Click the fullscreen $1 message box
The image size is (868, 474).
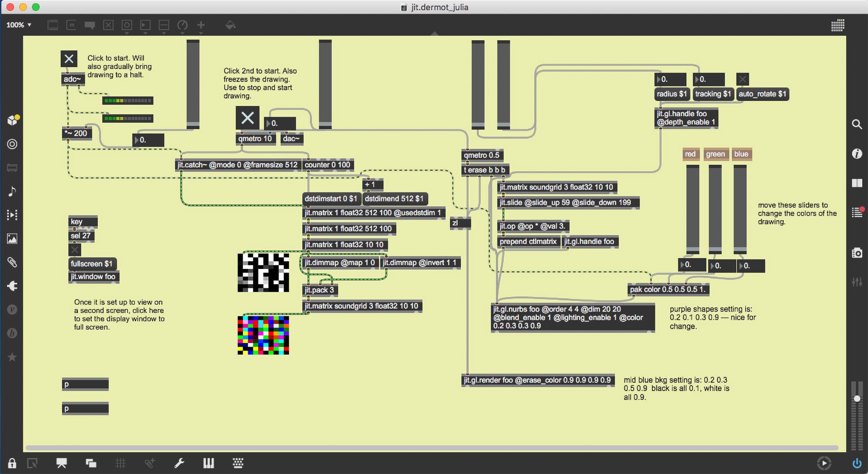point(92,264)
